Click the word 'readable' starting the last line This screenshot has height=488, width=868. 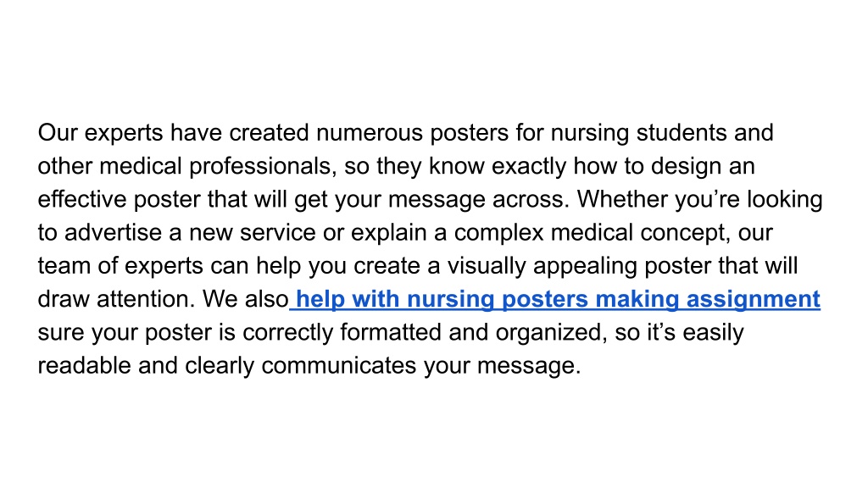(84, 366)
